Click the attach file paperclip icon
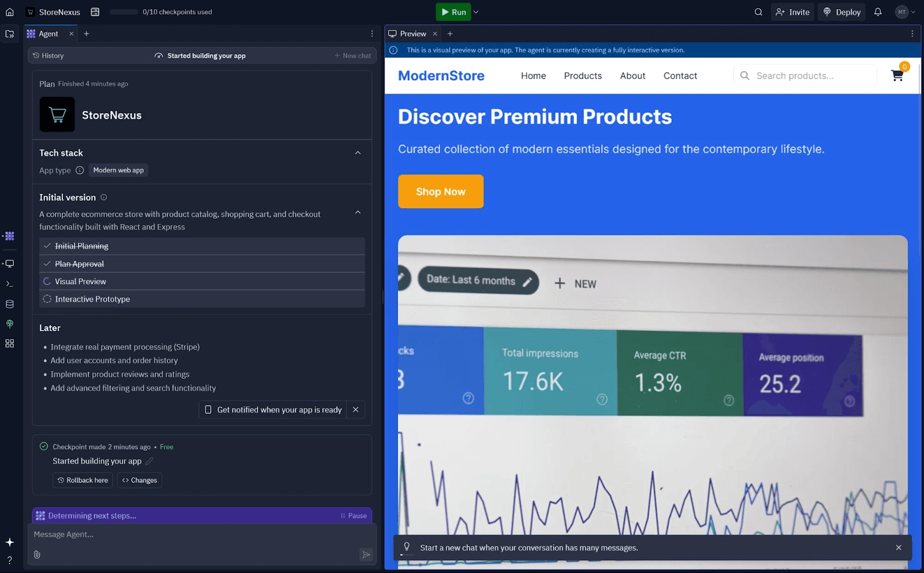This screenshot has height=573, width=924. pos(37,555)
